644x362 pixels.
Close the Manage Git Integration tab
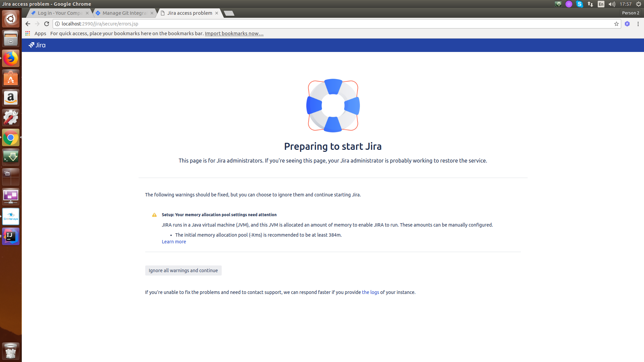coord(152,13)
